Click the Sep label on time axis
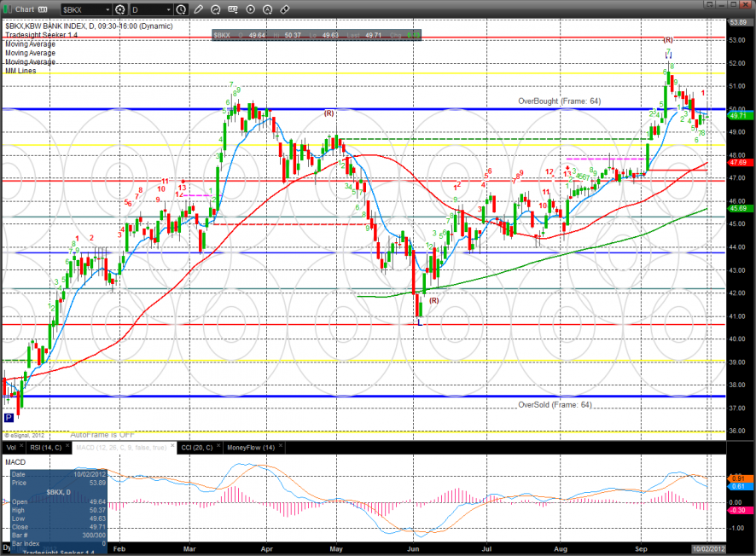This screenshot has height=556, width=756. click(642, 549)
